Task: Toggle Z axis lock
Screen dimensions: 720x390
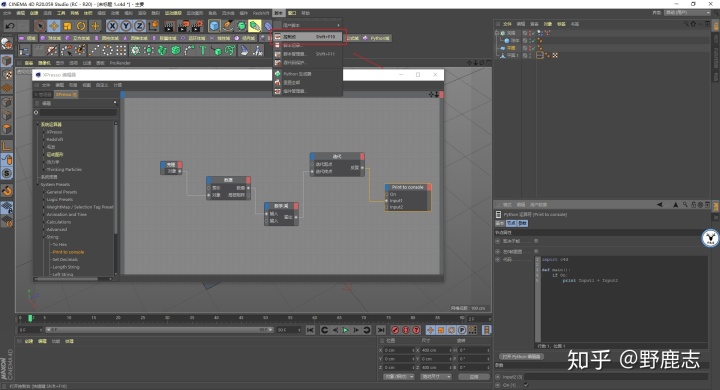Action: click(140, 26)
